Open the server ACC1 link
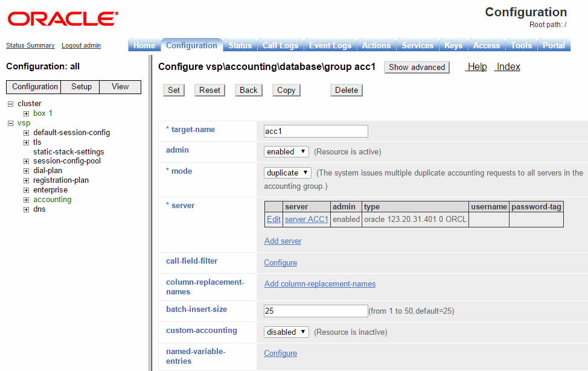Image resolution: width=588 pixels, height=371 pixels. pyautogui.click(x=306, y=219)
